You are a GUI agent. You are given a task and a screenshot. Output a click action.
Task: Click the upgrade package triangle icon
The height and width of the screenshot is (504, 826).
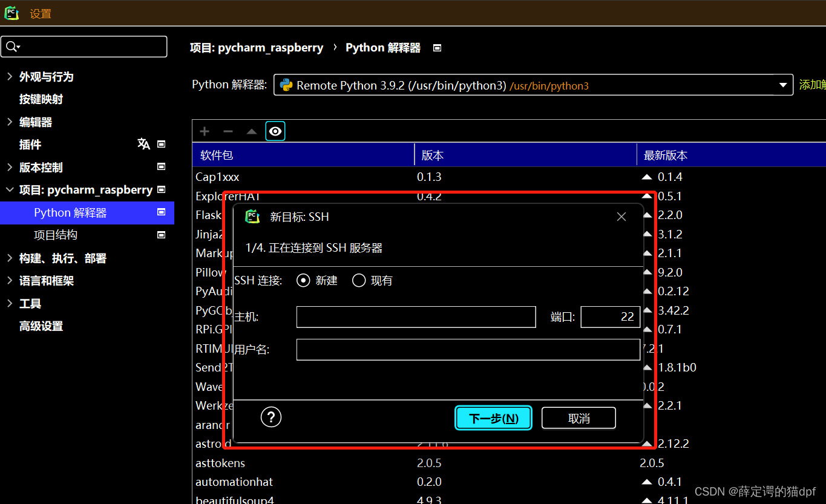pyautogui.click(x=252, y=131)
